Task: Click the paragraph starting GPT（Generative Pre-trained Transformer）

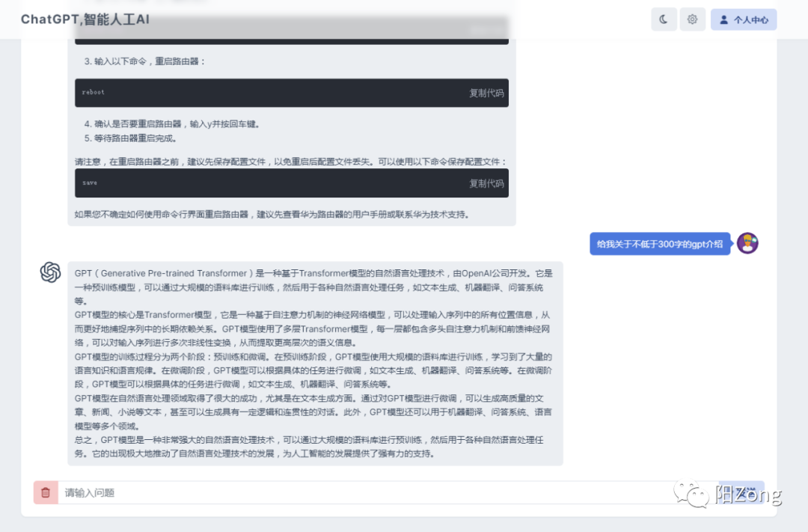Action: tap(313, 287)
